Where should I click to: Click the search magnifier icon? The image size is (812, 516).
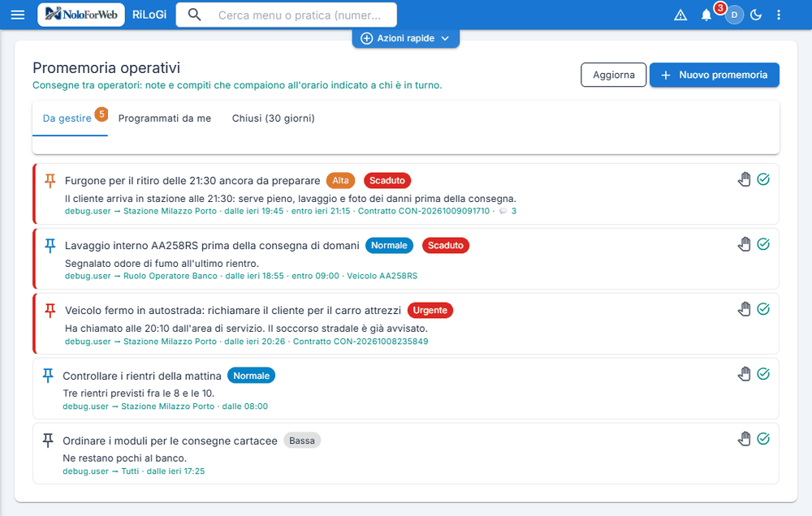194,15
